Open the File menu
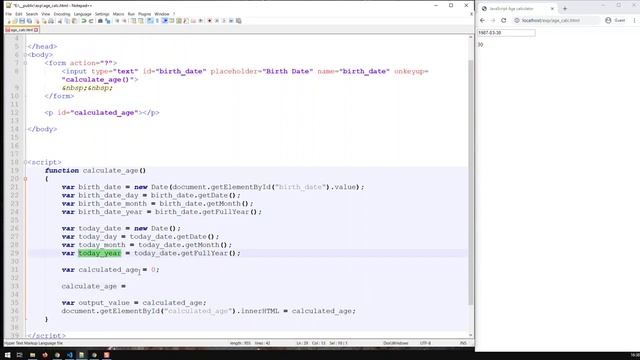The width and height of the screenshot is (640, 360). [9, 14]
